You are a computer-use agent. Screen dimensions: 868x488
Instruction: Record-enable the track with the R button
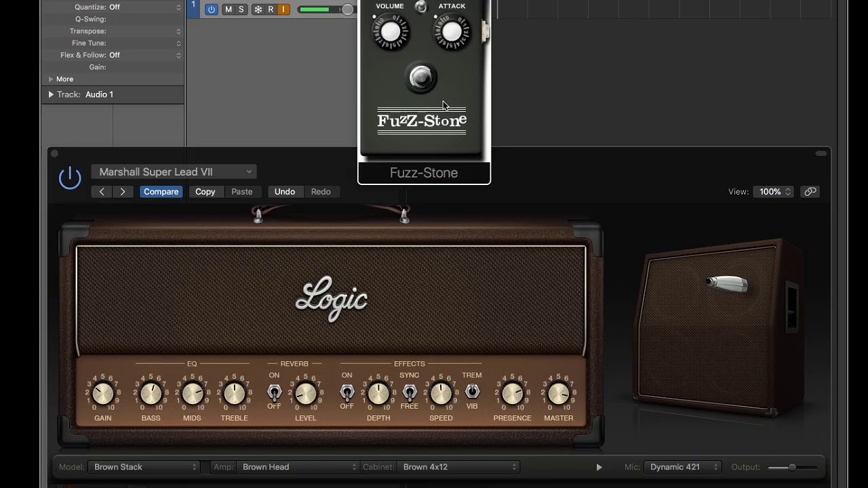pyautogui.click(x=271, y=9)
